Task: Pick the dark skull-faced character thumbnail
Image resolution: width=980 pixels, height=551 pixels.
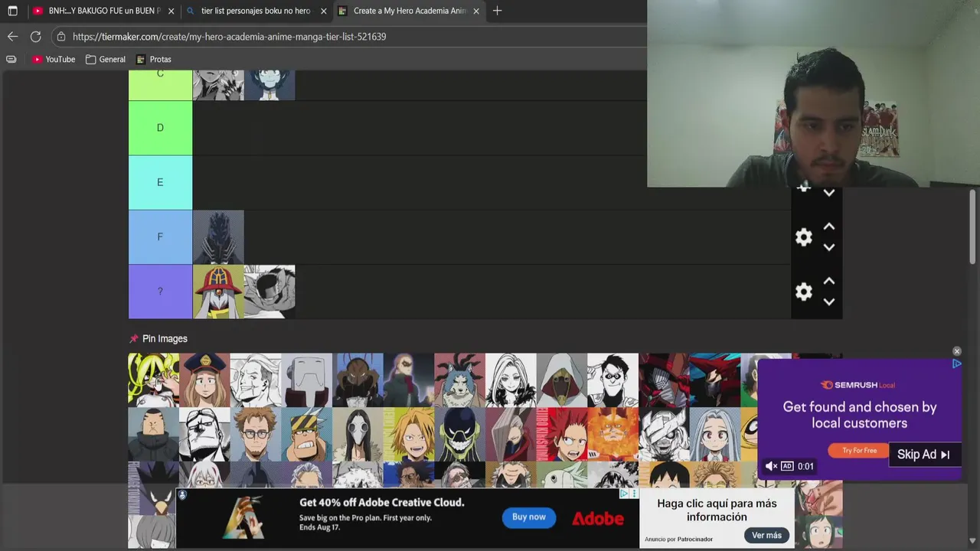Action: tap(459, 433)
